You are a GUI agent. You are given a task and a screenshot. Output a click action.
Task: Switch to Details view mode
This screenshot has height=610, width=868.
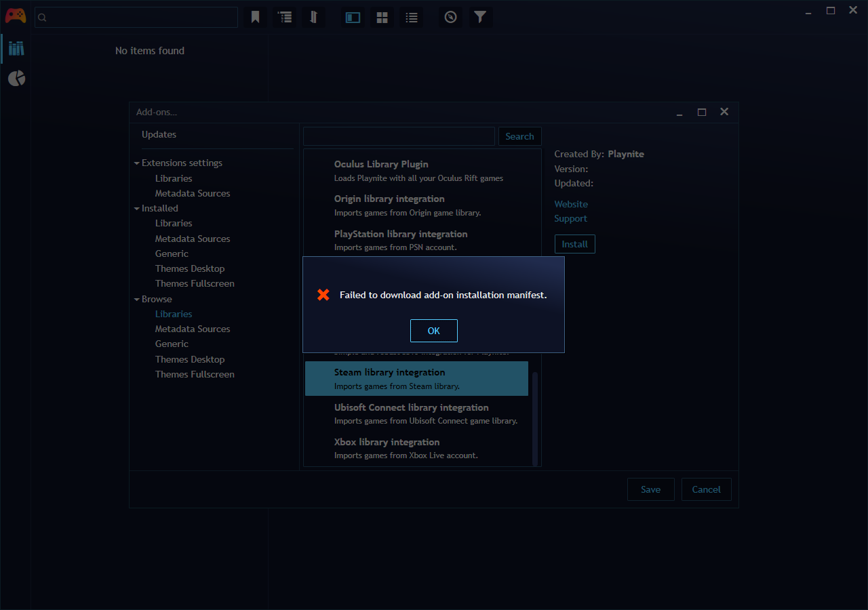[353, 17]
